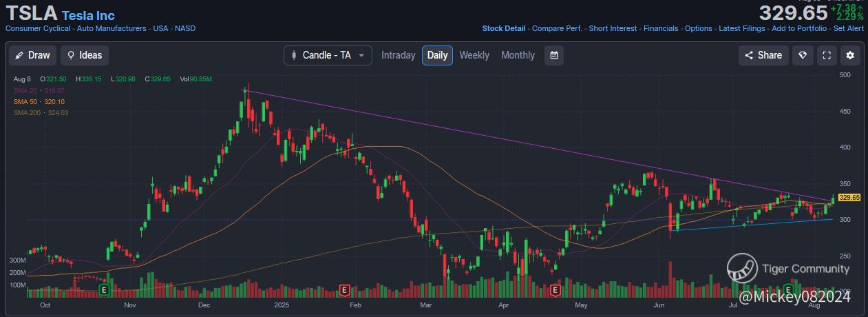Switch to the Weekly timeframe
This screenshot has height=317, width=868.
click(474, 55)
